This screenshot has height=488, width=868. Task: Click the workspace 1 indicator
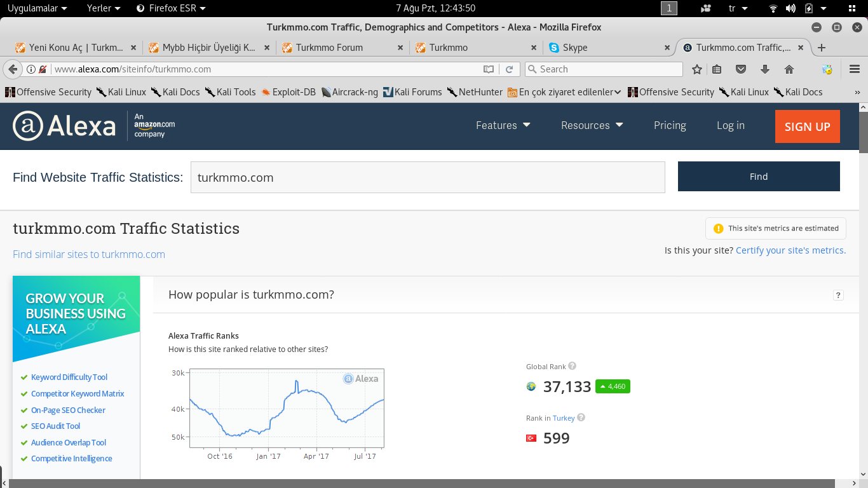669,8
